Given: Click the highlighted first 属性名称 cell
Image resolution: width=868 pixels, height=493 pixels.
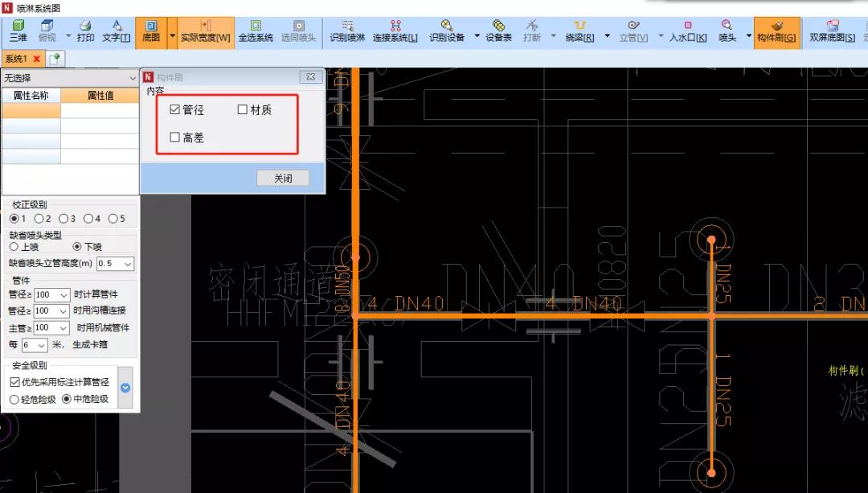Looking at the screenshot, I should click(31, 110).
